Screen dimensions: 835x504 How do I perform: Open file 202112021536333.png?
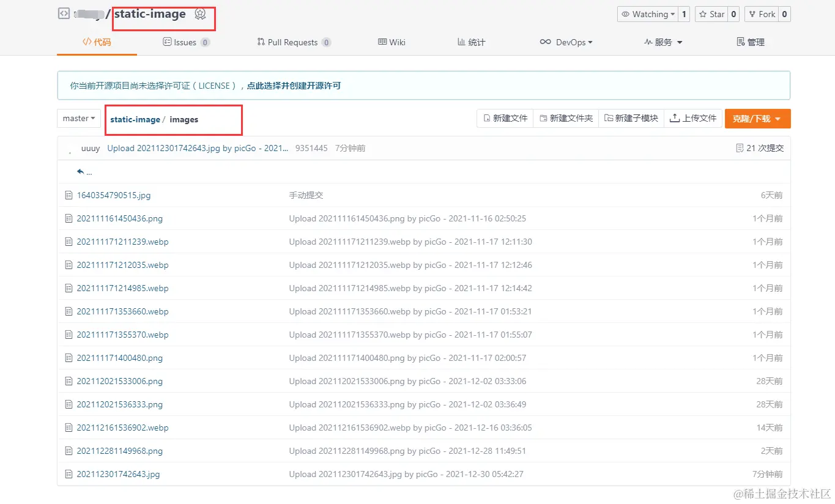[120, 404]
